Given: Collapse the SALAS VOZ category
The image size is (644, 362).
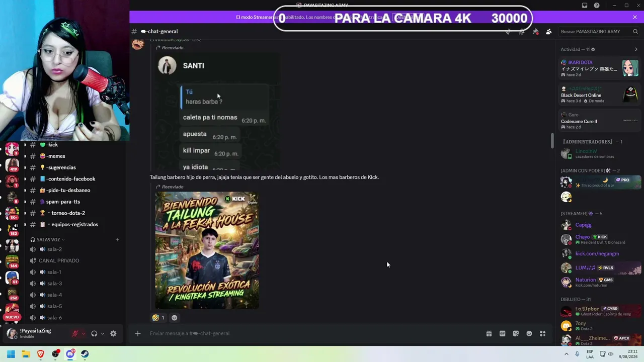Looking at the screenshot, I should click(x=48, y=240).
